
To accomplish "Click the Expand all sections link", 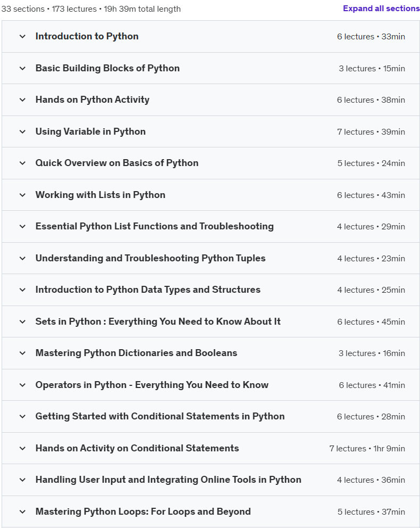I will 381,9.
